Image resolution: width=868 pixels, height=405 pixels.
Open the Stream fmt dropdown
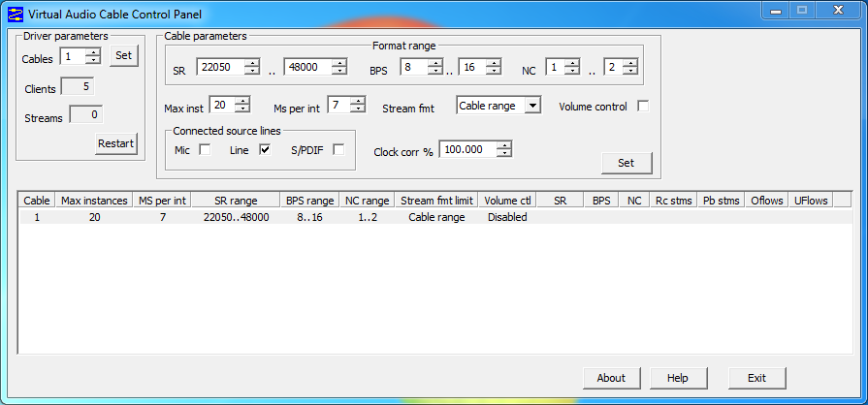(532, 106)
